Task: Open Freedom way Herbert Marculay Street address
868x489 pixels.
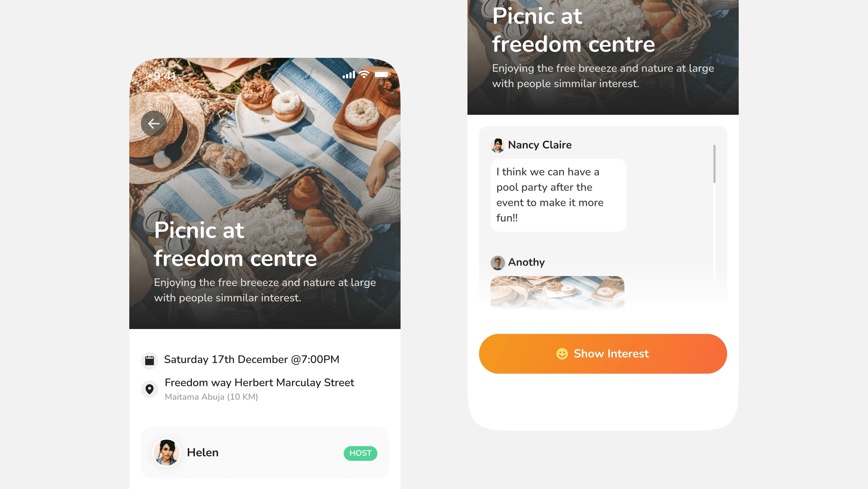Action: pyautogui.click(x=259, y=383)
